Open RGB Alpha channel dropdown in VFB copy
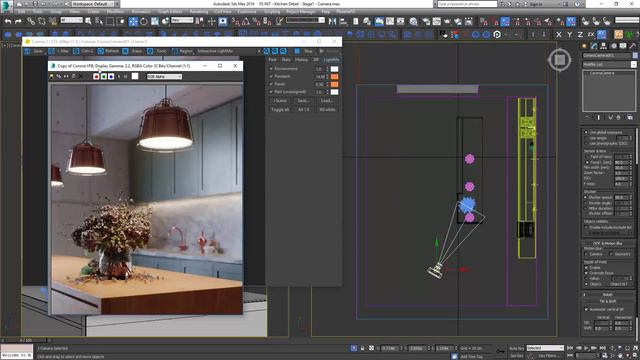 (164, 76)
